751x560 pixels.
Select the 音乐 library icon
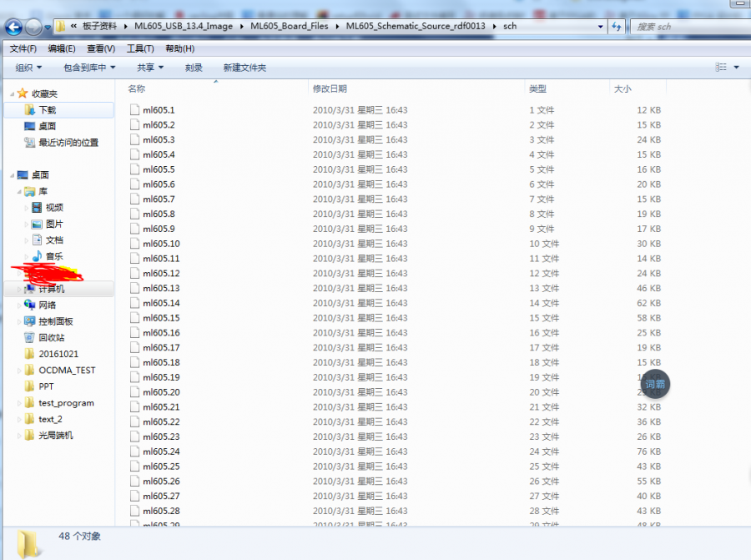pos(37,256)
